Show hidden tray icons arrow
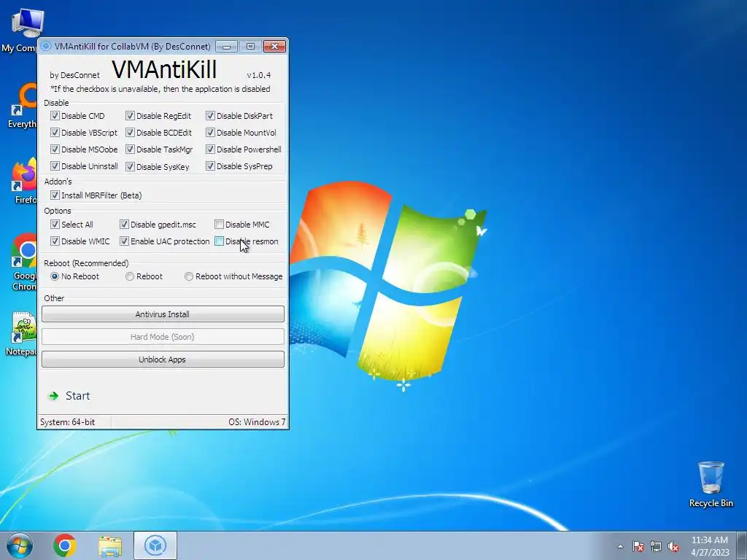This screenshot has height=560, width=747. [620, 546]
